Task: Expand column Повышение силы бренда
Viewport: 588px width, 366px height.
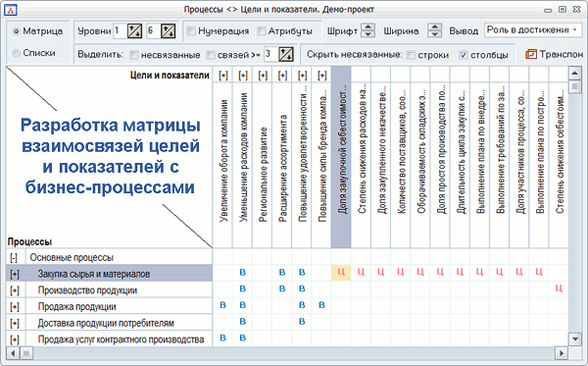Action: click(322, 76)
